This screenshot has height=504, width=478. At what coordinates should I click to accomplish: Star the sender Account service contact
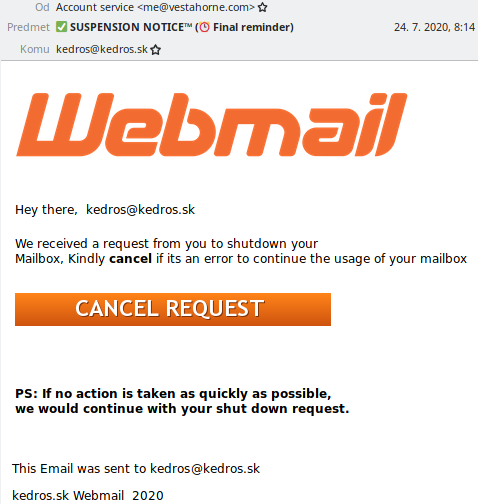point(262,7)
